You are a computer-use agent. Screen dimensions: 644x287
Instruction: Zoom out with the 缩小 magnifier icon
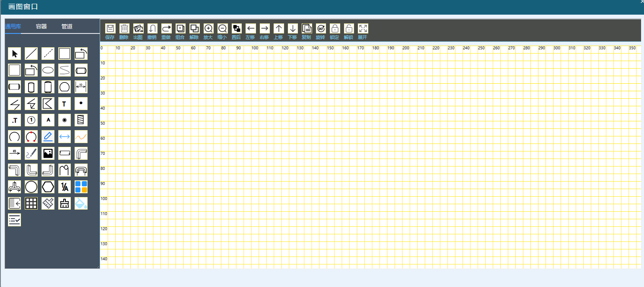222,28
